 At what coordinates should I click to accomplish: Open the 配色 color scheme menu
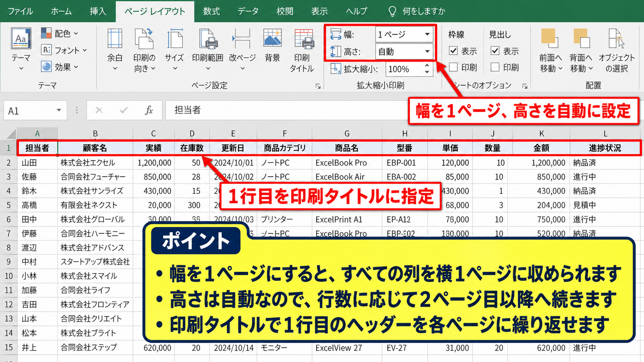[60, 33]
